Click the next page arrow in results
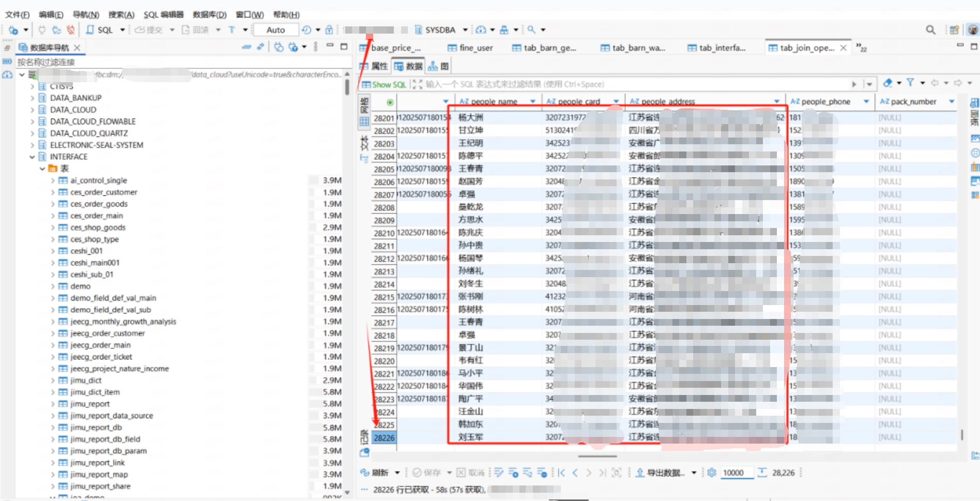The image size is (980, 501). 589,473
